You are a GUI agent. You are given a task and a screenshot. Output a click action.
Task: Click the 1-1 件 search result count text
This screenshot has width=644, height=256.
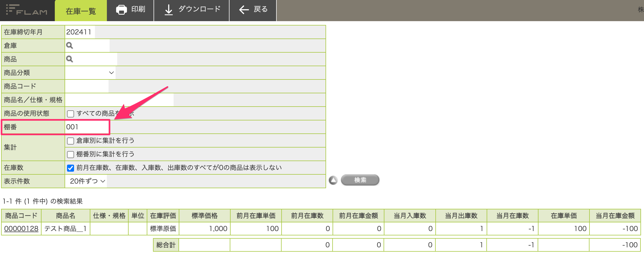43,201
